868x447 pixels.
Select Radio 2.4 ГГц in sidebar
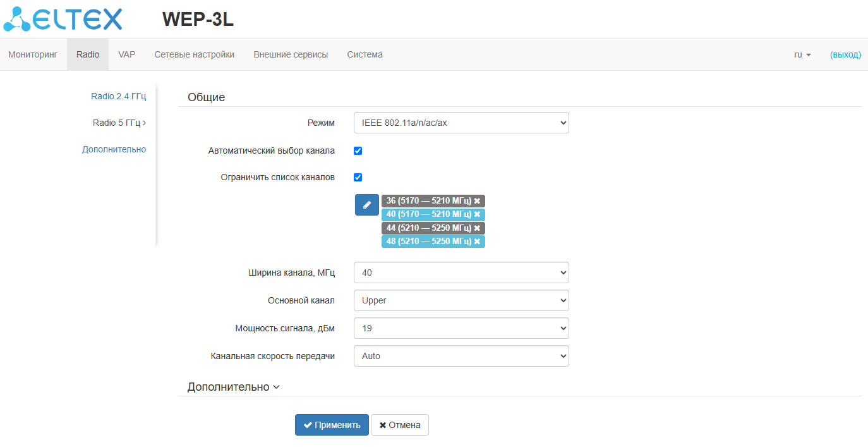[118, 96]
